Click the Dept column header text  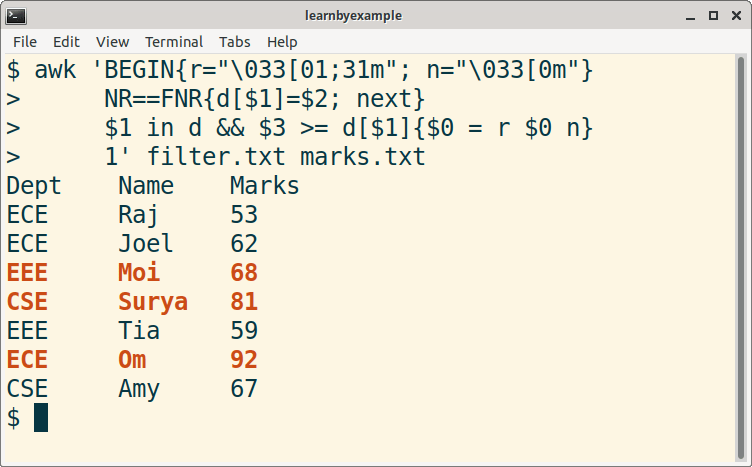tap(34, 186)
